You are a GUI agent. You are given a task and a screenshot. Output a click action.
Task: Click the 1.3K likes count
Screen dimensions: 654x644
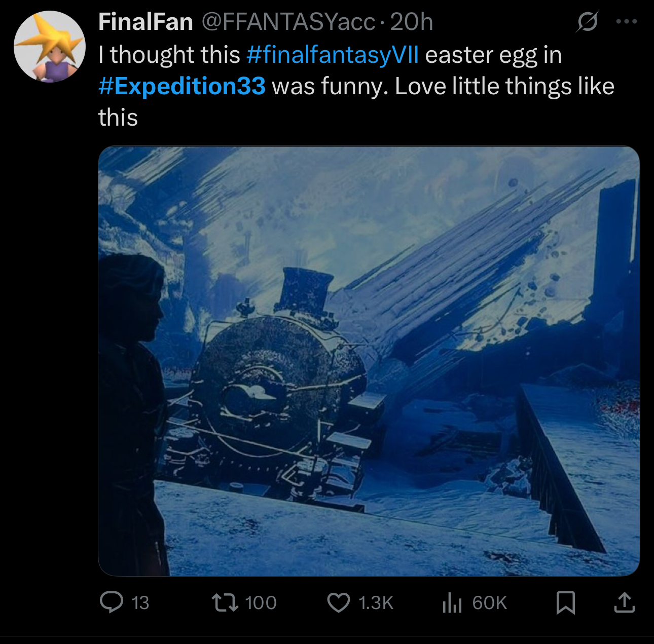(x=376, y=603)
